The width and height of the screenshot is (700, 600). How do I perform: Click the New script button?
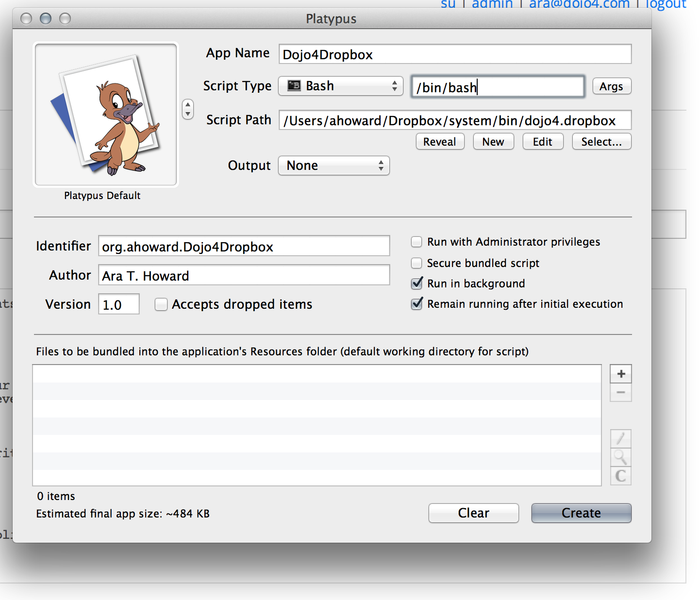[x=493, y=142]
